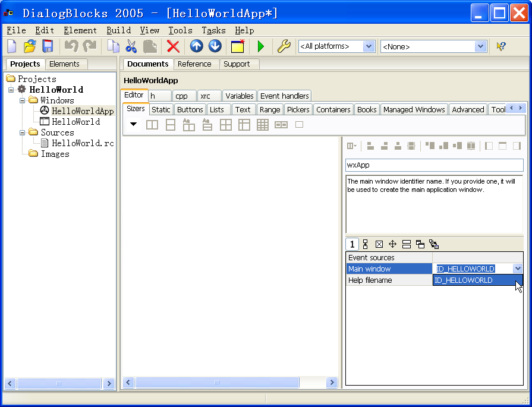This screenshot has width=532, height=407.
Task: Insert a spacer element from the palette
Action: click(x=299, y=125)
